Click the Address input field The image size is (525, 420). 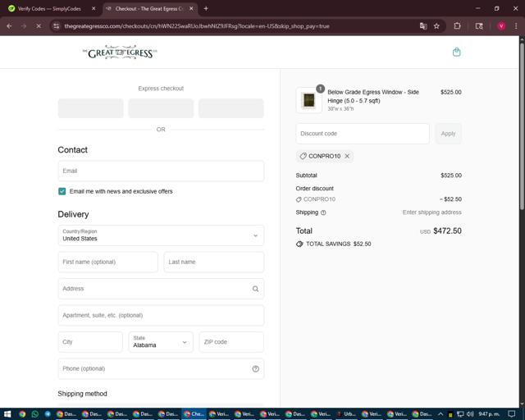(x=161, y=289)
